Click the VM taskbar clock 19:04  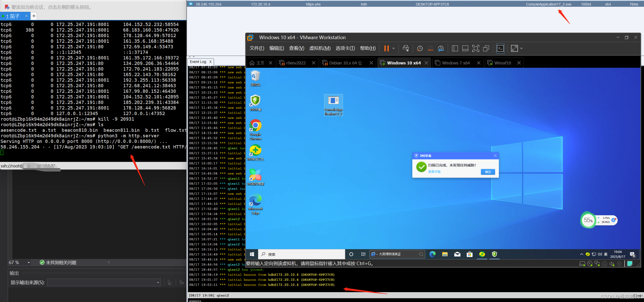618,254
